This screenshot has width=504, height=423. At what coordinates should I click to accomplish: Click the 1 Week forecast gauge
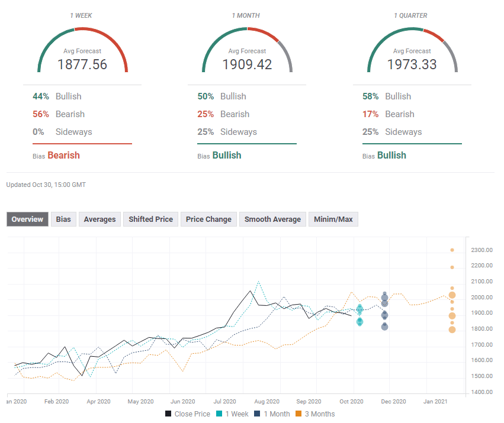[x=82, y=50]
